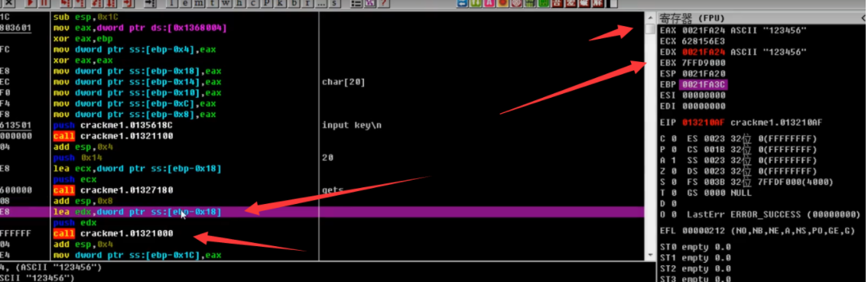Select the EAX register value line

733,31
